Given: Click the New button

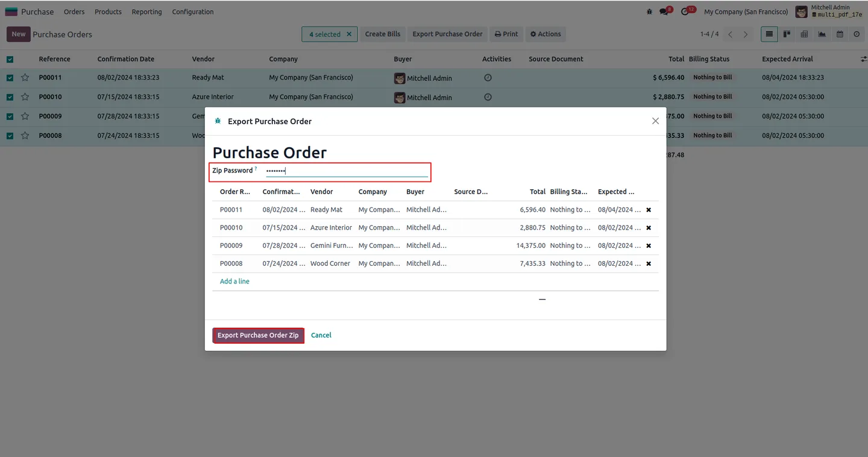Looking at the screenshot, I should [19, 34].
